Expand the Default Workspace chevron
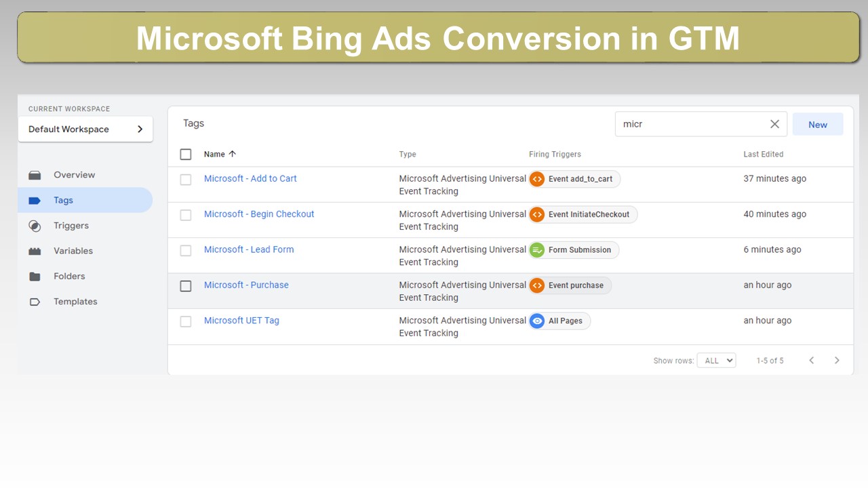Screen dimensions: 868x488 click(140, 129)
